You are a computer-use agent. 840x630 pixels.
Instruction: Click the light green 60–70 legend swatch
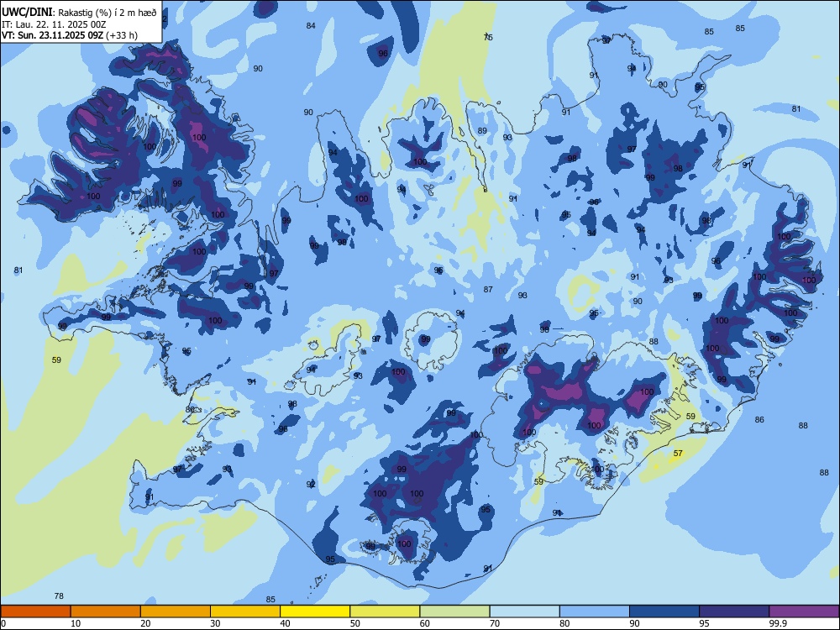[x=454, y=612]
